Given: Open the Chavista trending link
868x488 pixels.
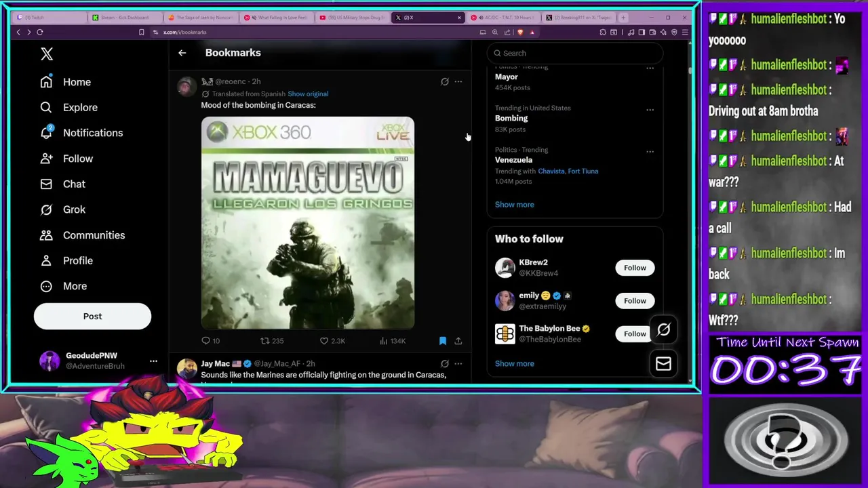Looking at the screenshot, I should coord(551,171).
